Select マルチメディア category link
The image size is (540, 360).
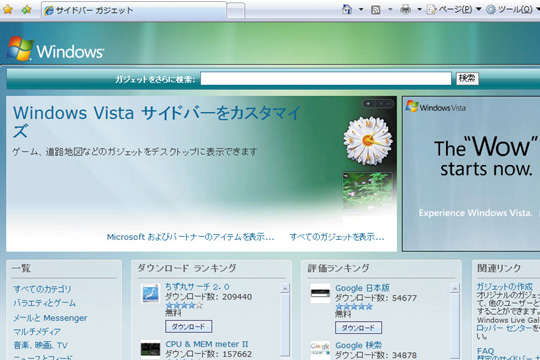click(x=37, y=332)
